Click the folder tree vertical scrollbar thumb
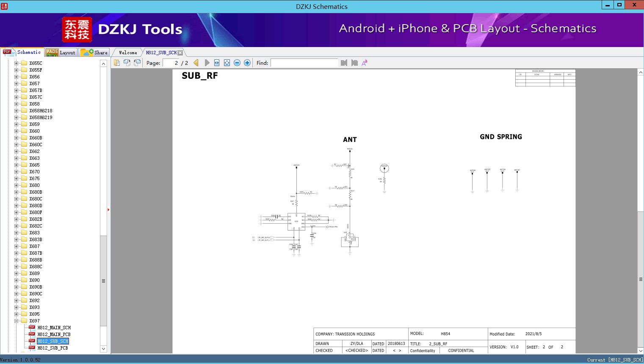Image resolution: width=644 pixels, height=364 pixels. pyautogui.click(x=103, y=281)
